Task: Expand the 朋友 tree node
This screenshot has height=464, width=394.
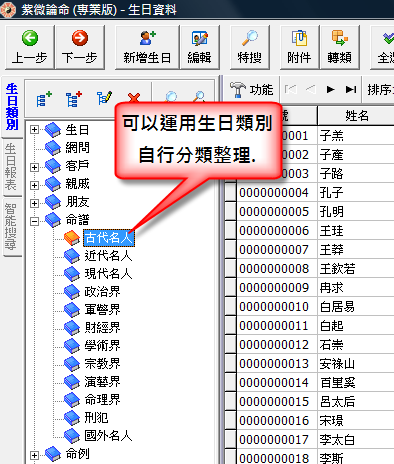Action: tap(34, 203)
